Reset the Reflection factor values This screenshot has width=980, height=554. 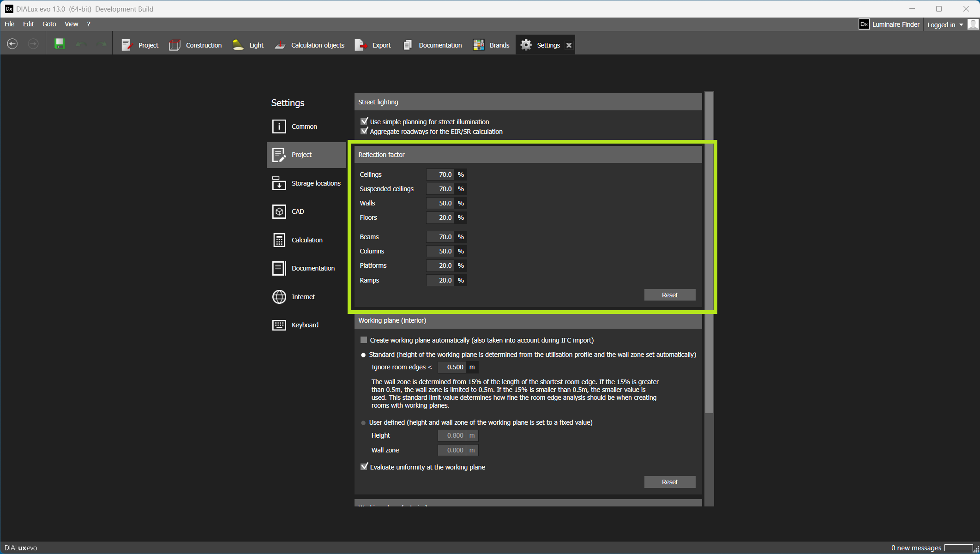(x=669, y=295)
